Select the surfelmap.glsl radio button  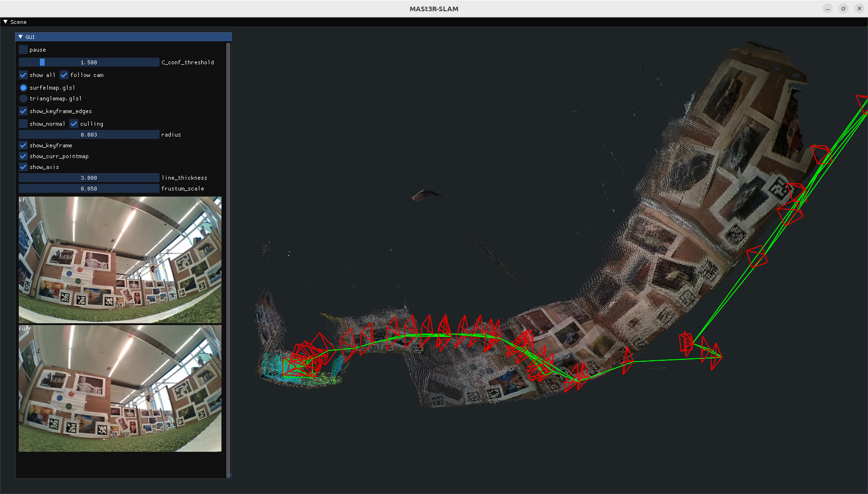click(23, 88)
